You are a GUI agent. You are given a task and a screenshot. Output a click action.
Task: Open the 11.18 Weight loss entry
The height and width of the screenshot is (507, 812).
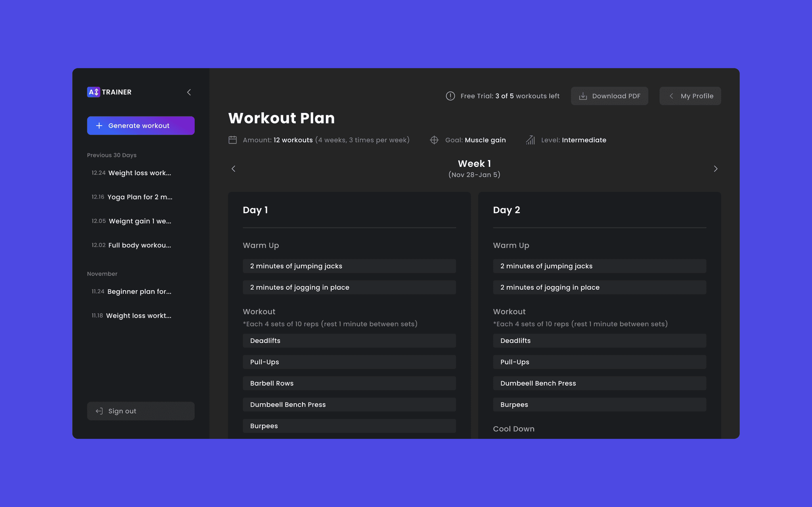point(132,316)
